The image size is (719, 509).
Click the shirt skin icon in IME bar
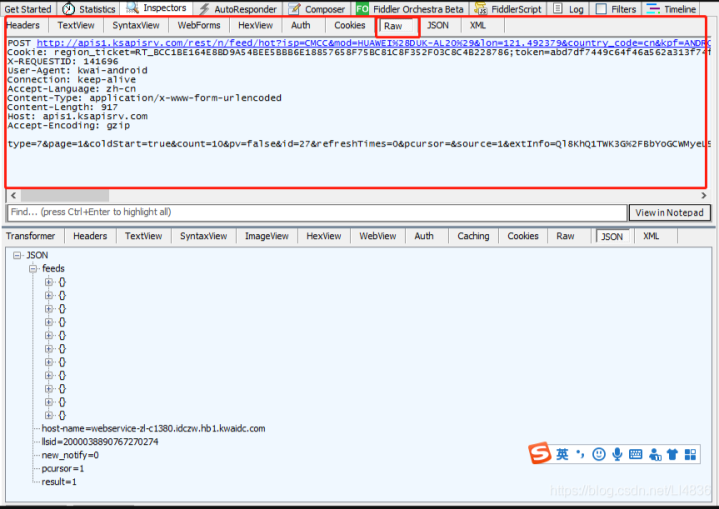click(x=672, y=454)
